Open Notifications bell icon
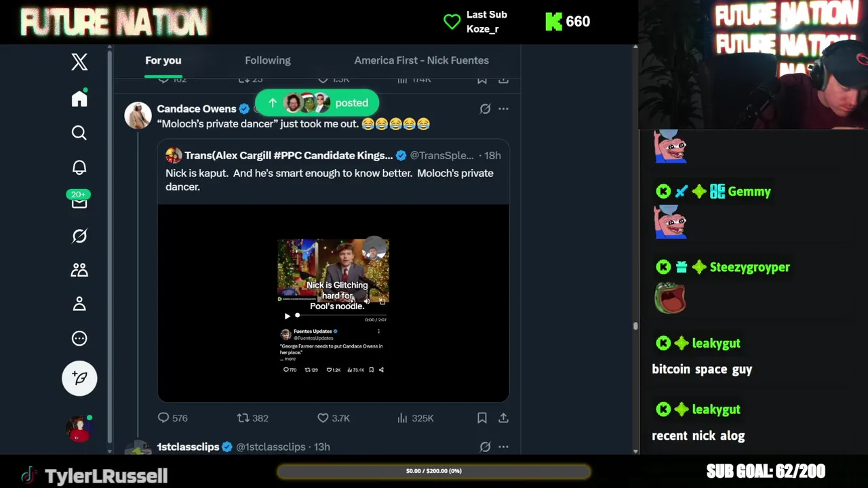Screen dimensions: 868x488 click(x=79, y=167)
